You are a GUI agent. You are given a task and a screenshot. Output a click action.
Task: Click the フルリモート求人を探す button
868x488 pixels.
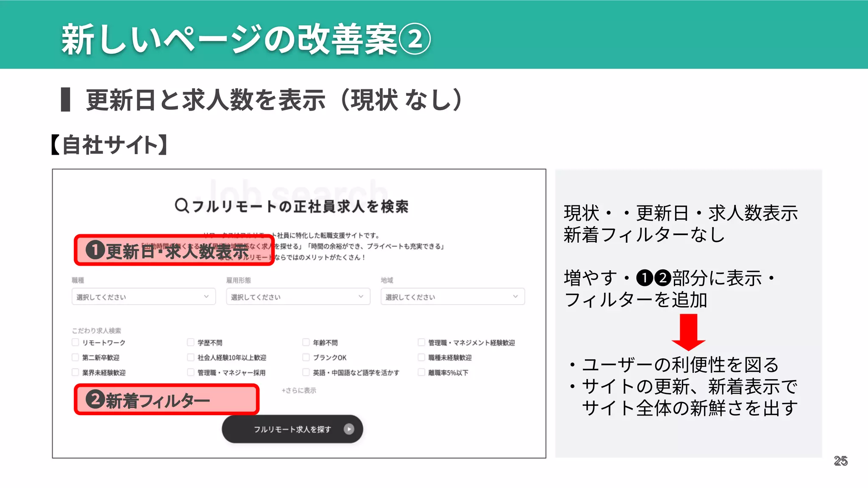click(x=292, y=429)
